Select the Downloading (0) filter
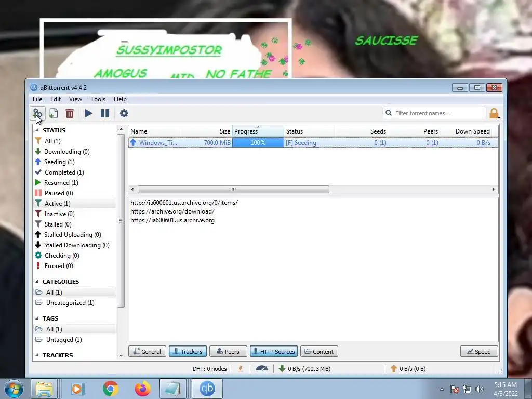This screenshot has width=532, height=399. tap(75, 152)
